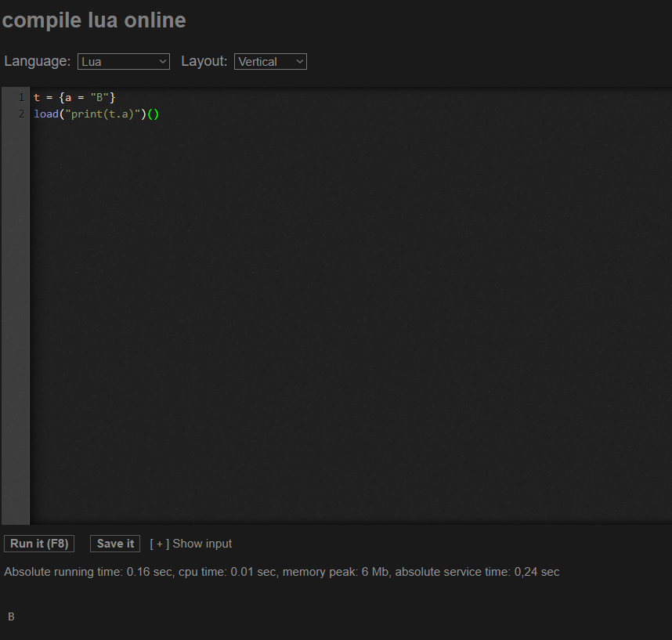Click the Absolute running time statistics text
This screenshot has height=640, width=672.
tap(282, 572)
